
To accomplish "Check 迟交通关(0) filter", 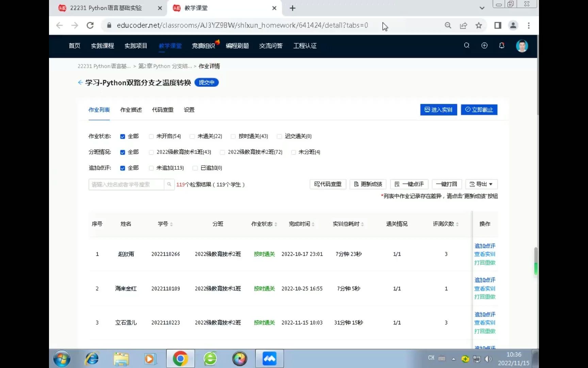I will (279, 137).
